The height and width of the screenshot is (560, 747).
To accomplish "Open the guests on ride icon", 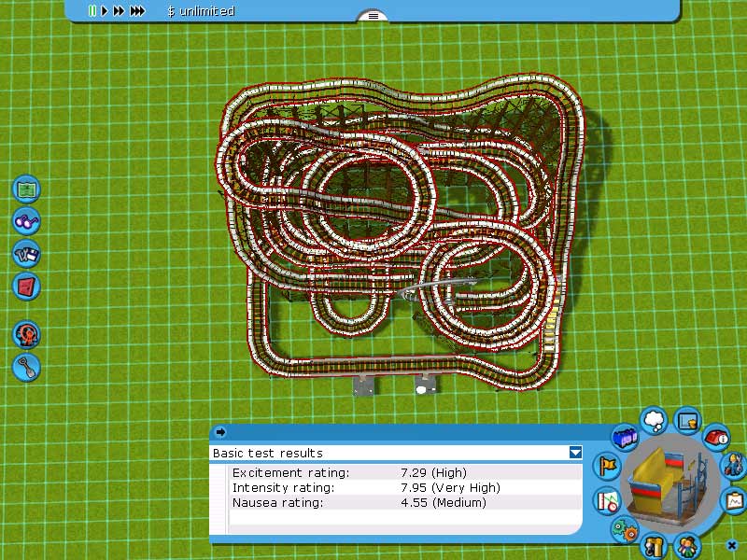I will (687, 545).
